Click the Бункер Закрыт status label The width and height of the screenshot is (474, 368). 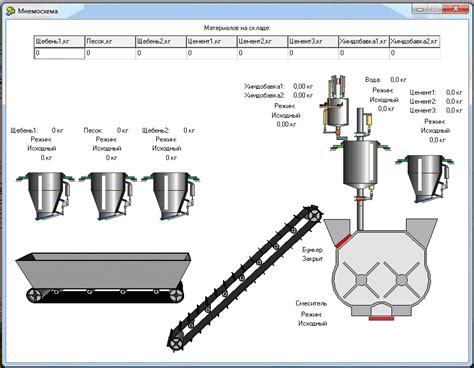click(x=312, y=254)
